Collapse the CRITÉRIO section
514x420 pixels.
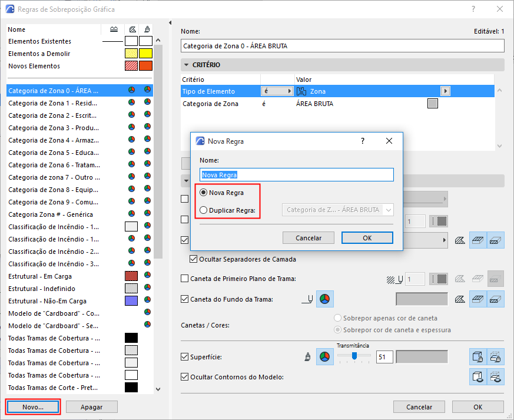186,65
